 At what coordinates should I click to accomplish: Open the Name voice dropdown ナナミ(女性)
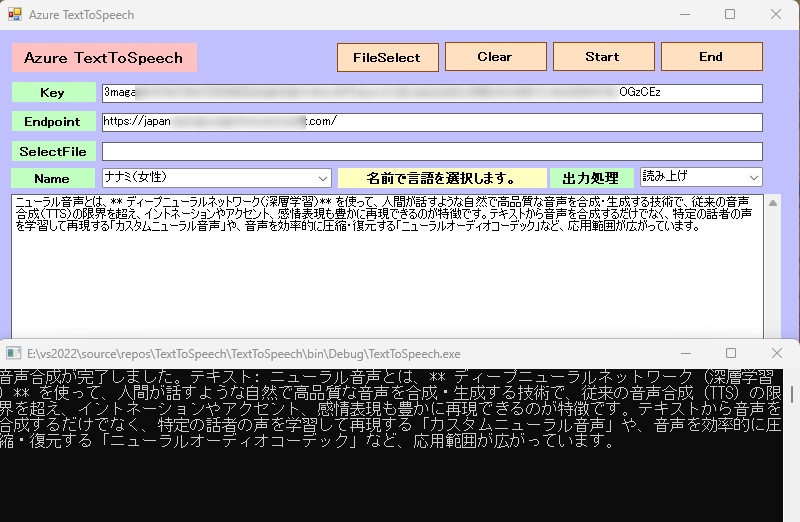coord(216,178)
